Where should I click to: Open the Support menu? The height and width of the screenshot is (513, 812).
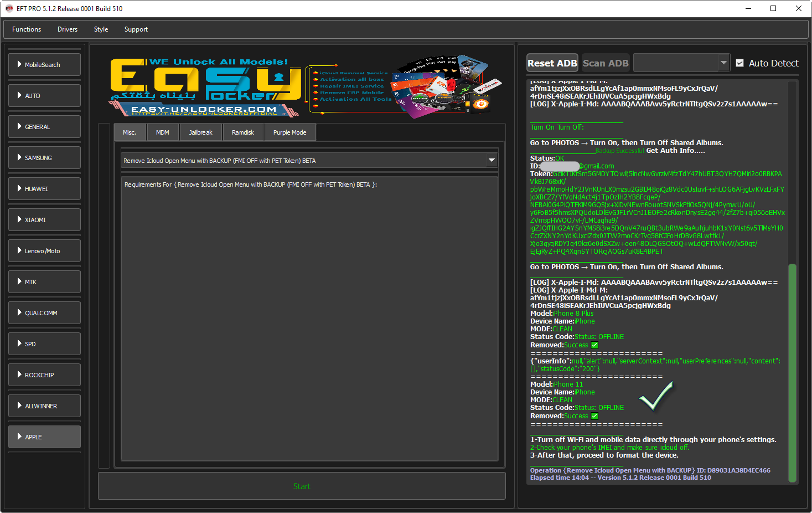tap(136, 29)
